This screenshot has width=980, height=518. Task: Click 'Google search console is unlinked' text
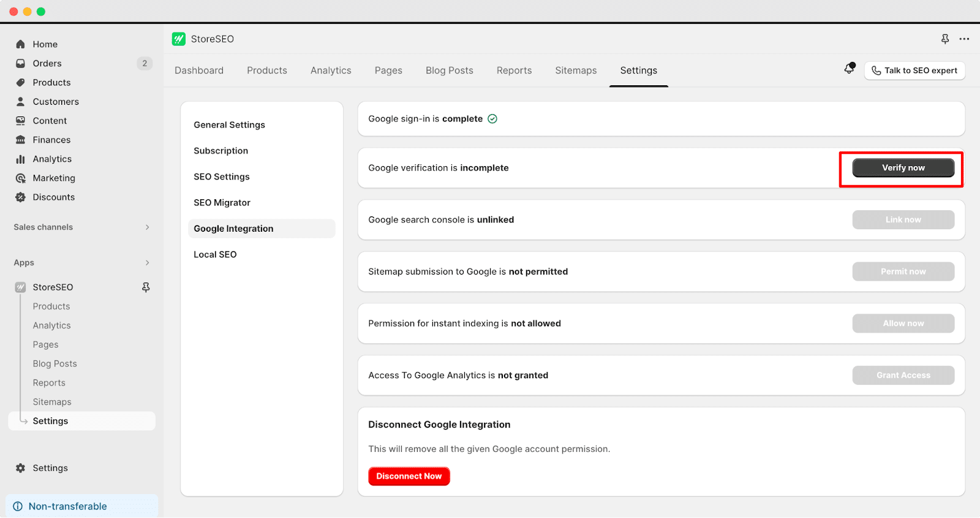tap(441, 219)
